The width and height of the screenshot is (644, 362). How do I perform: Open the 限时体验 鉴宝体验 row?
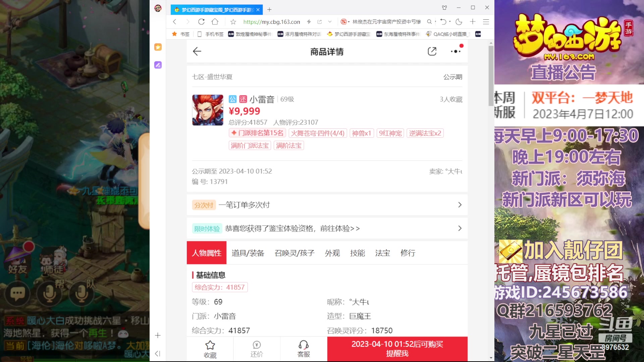click(327, 228)
